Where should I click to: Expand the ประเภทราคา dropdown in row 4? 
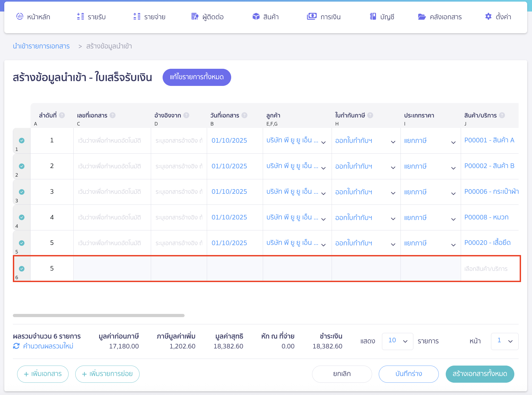click(453, 219)
